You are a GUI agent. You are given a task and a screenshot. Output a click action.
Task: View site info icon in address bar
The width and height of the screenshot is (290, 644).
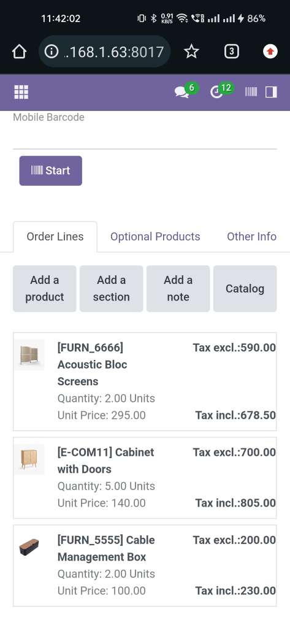pyautogui.click(x=52, y=52)
